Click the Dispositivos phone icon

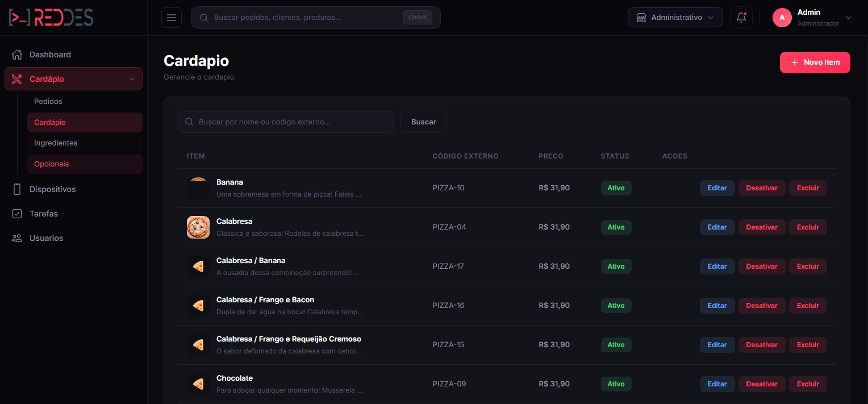click(x=17, y=189)
